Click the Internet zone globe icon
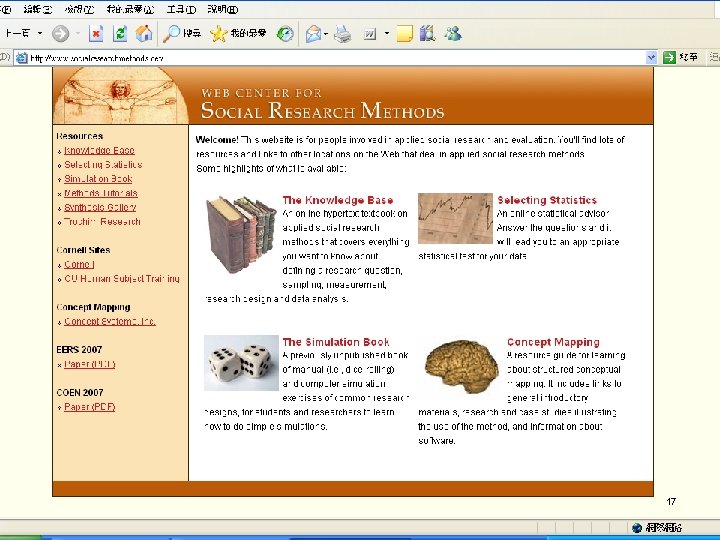The height and width of the screenshot is (540, 720). coord(637,528)
